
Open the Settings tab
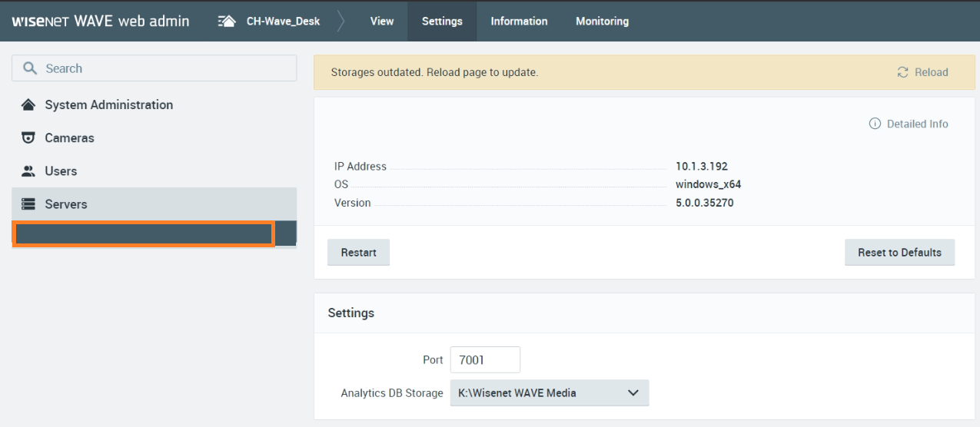442,22
